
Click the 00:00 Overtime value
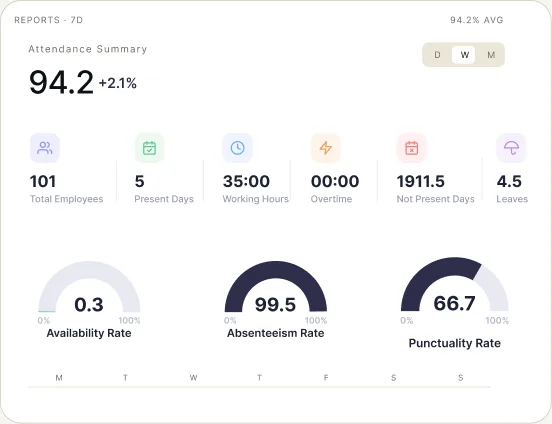(x=335, y=182)
